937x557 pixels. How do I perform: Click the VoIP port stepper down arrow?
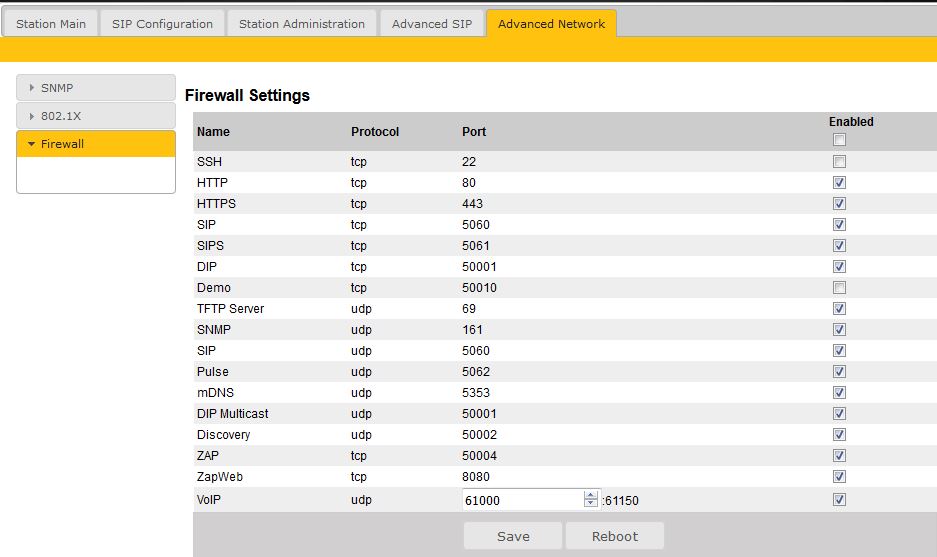591,504
